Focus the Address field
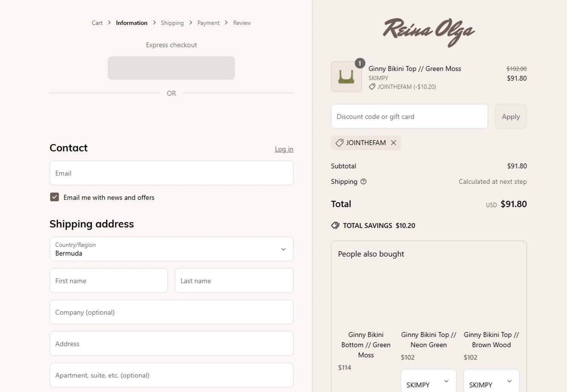The height and width of the screenshot is (392, 567). 172,344
